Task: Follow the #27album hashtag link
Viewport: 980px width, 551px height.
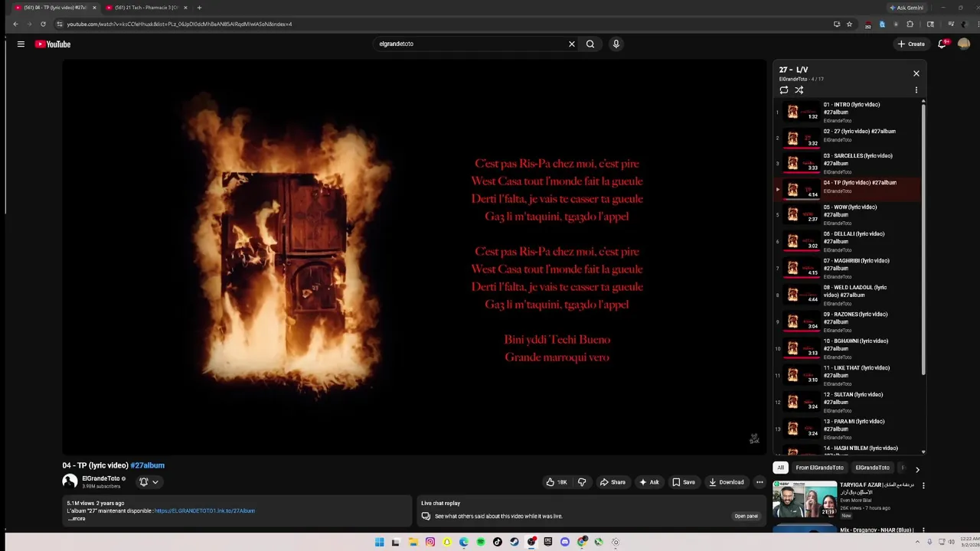Action: pos(147,465)
